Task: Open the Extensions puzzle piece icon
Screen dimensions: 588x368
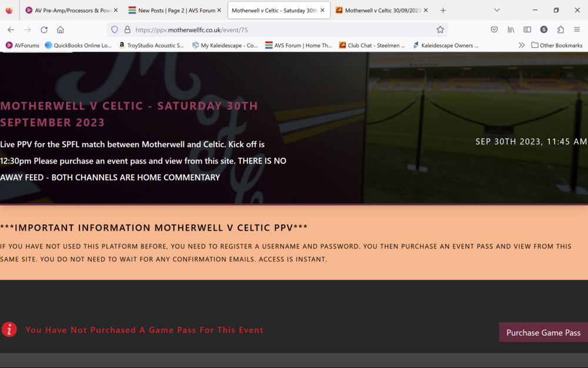Action: click(560, 29)
